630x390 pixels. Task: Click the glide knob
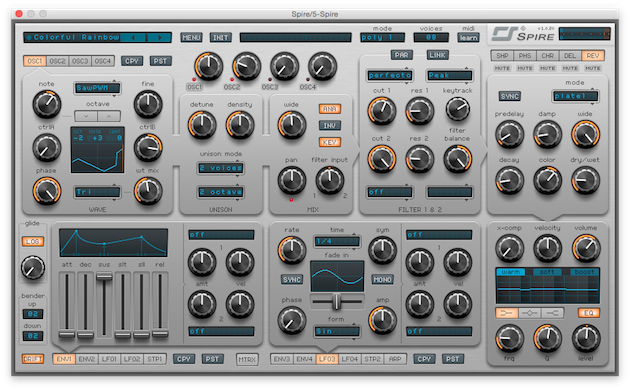(33, 268)
